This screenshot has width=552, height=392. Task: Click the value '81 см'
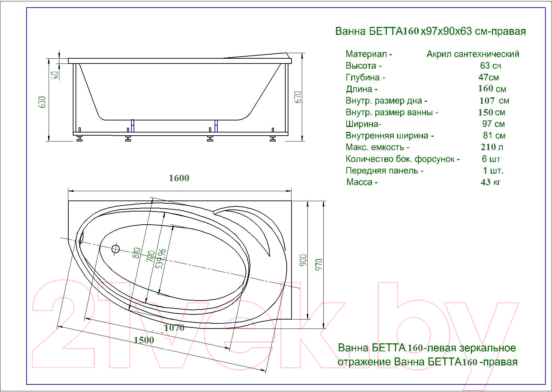[494, 136]
